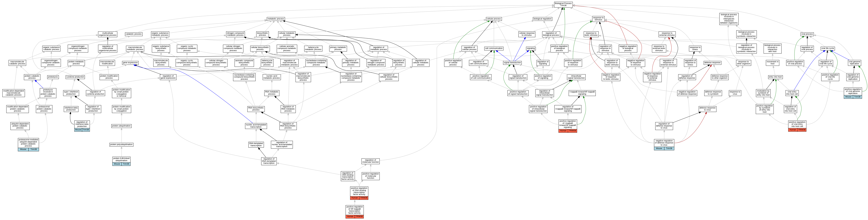Click the 'ubiquitin-dependent protein catabolic process' node
This screenshot has height=220, width=868.
click(x=20, y=126)
